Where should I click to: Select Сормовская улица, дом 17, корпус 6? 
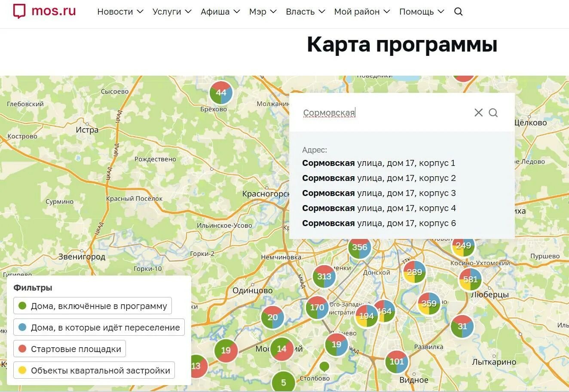[379, 224]
